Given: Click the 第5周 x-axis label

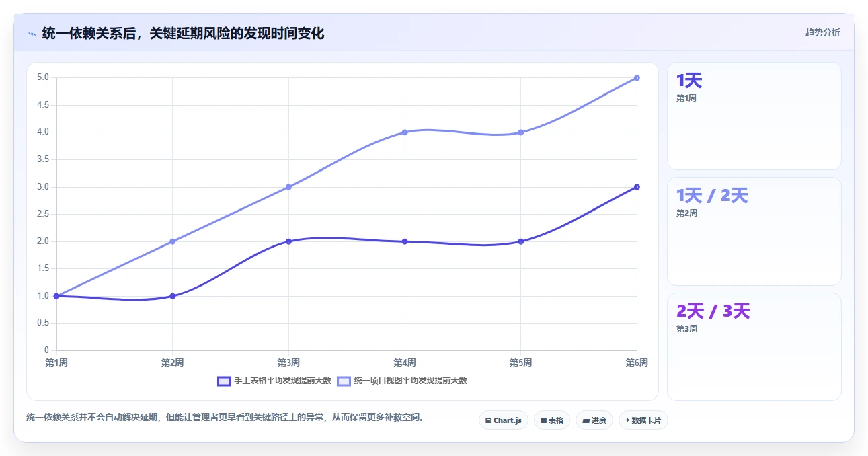Looking at the screenshot, I should (520, 363).
